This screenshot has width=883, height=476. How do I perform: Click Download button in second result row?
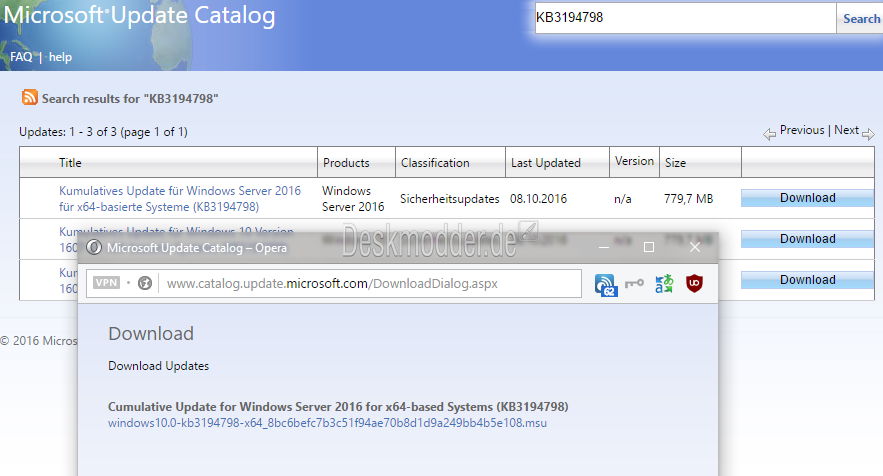click(x=807, y=239)
